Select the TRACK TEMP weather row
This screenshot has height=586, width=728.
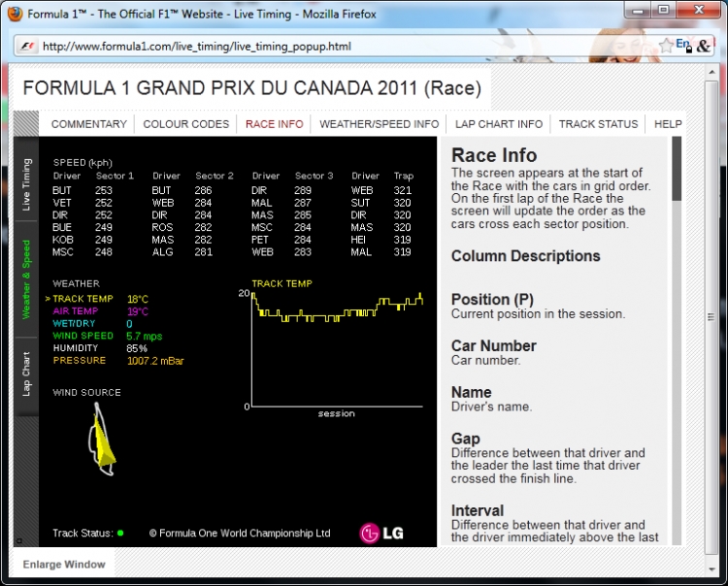[x=96, y=299]
